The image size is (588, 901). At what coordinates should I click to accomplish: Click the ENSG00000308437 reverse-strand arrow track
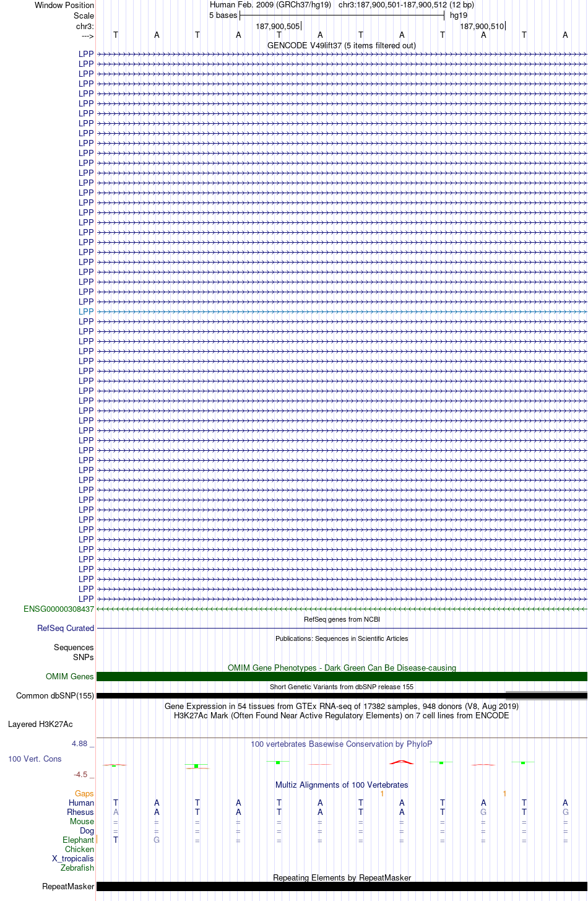[x=342, y=609]
